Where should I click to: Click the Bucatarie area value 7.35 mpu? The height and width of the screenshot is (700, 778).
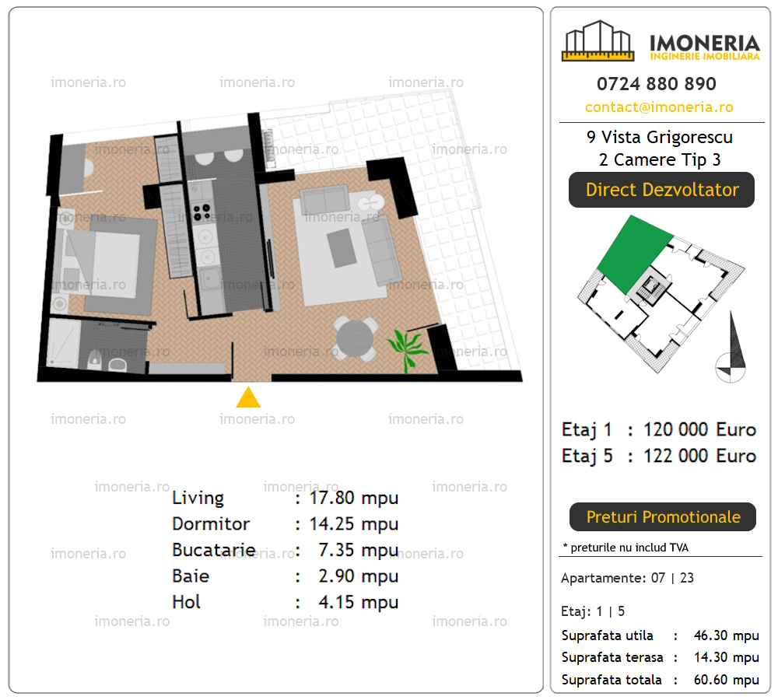click(x=358, y=550)
